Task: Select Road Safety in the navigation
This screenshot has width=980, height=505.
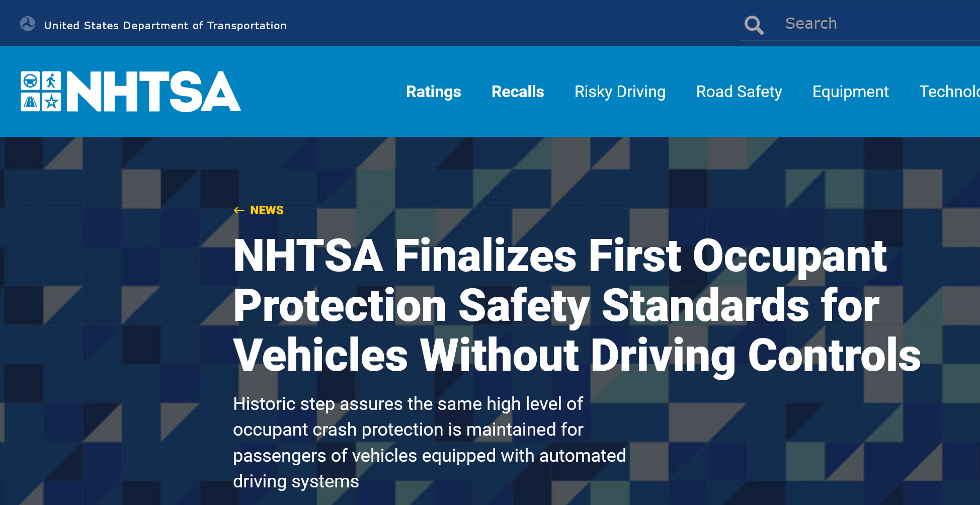Action: click(x=739, y=92)
